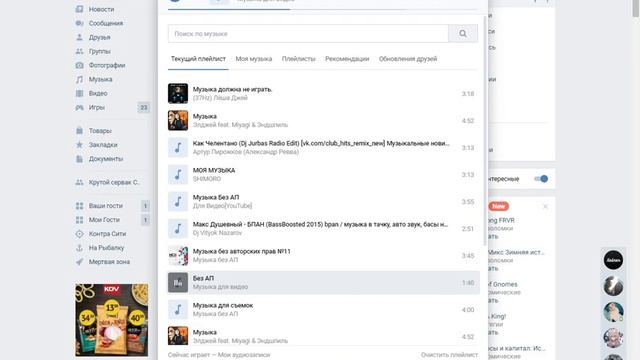Image resolution: width=640 pixels, height=360 pixels.
Task: Switch to Моя музыка tab
Action: point(254,59)
